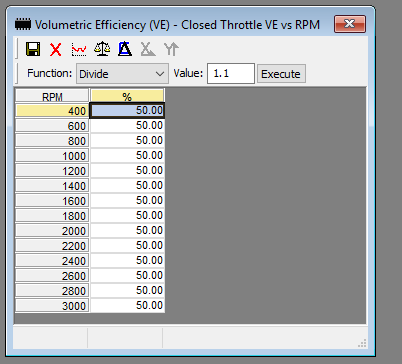The image size is (402, 364).
Task: Click the window resize grip in status bar
Action: pyautogui.click(x=362, y=343)
